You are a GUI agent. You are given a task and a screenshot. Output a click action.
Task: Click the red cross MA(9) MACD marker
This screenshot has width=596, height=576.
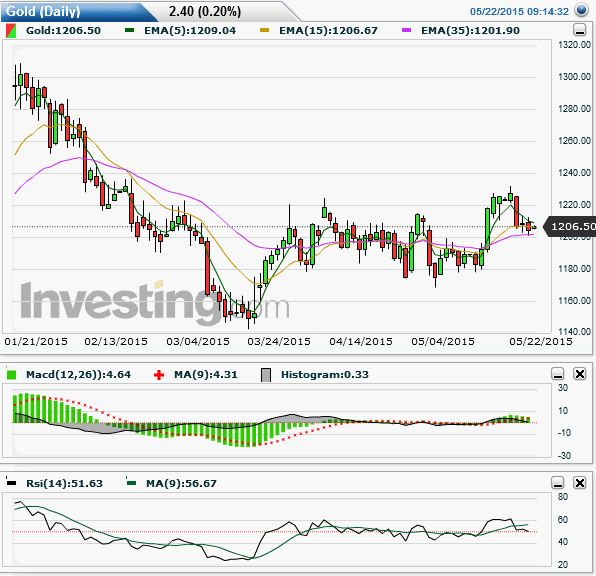(159, 375)
